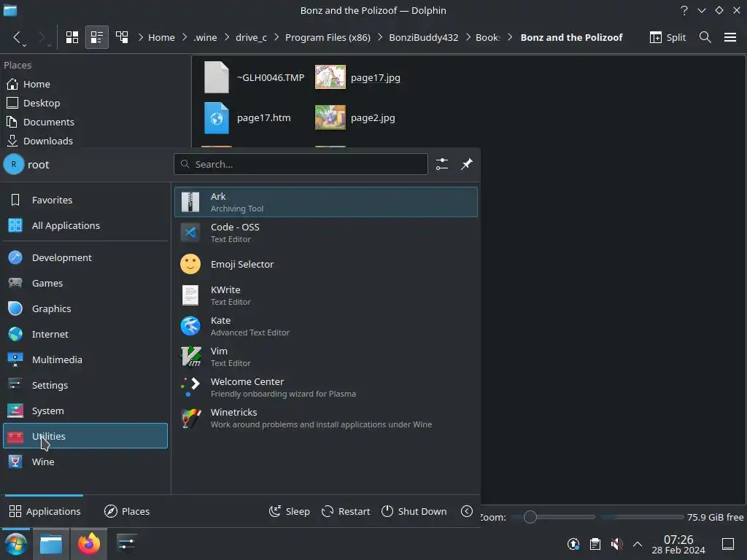Expand arrow before Home breadcrumb

141,37
